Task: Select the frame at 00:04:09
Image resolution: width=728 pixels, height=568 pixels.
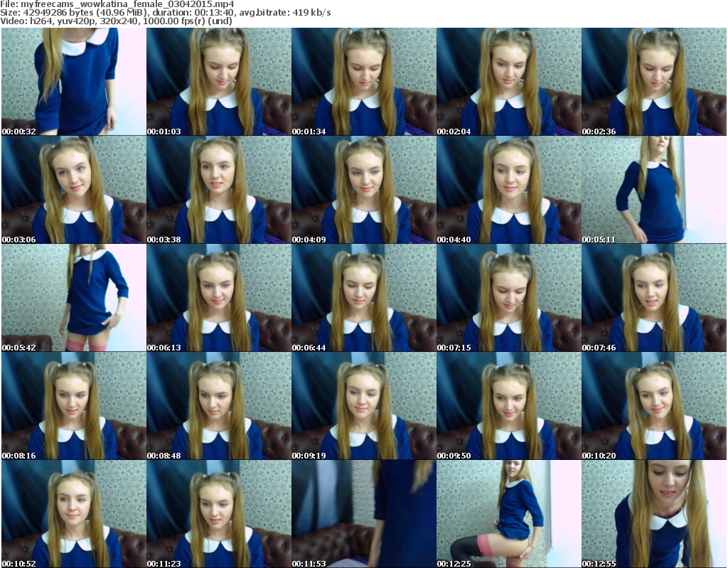Action: (x=363, y=190)
